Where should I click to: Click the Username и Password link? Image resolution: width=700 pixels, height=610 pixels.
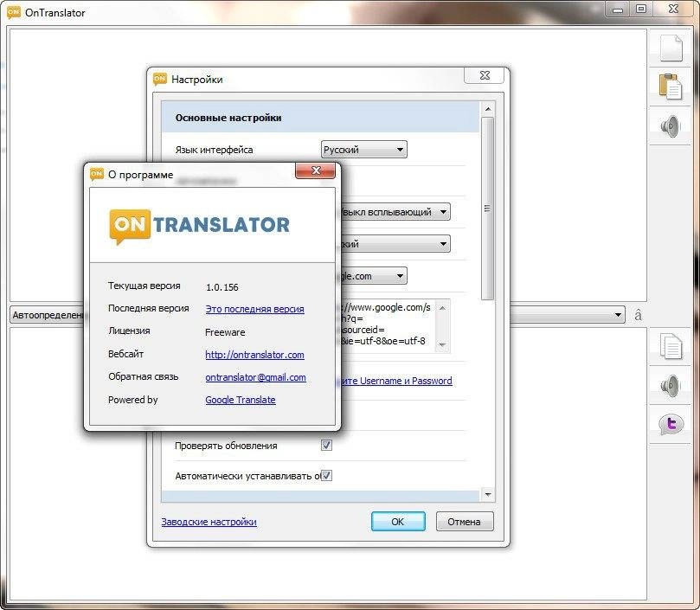coord(396,381)
